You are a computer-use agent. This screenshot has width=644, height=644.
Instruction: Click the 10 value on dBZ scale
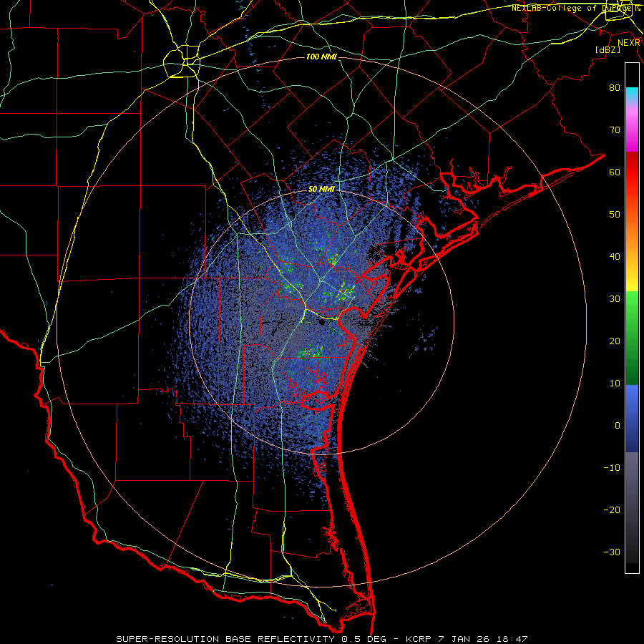coord(615,384)
